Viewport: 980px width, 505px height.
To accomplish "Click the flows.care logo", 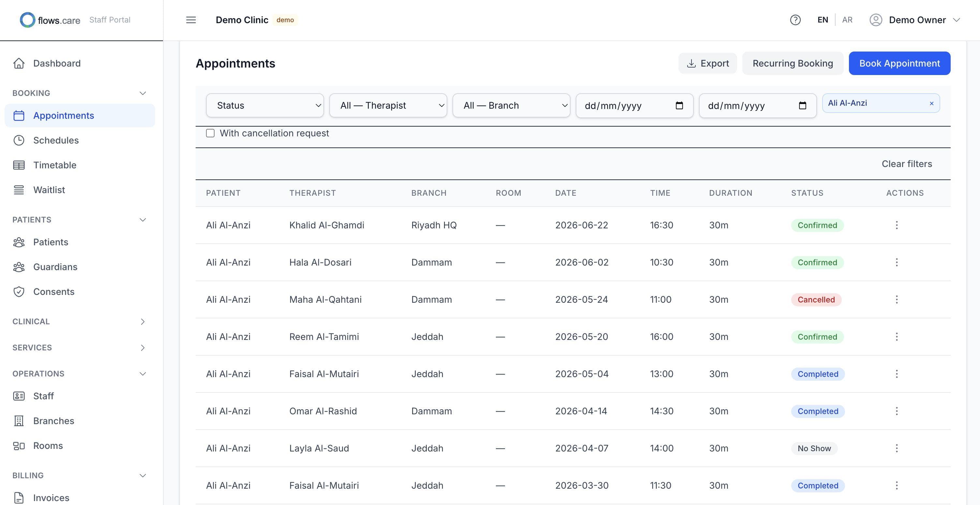I will (x=50, y=20).
